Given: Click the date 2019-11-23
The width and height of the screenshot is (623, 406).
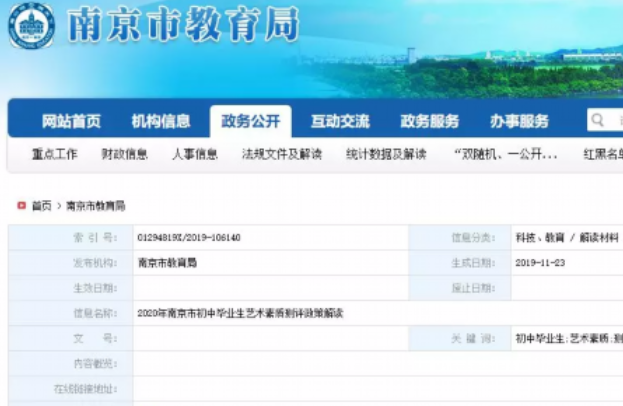Looking at the screenshot, I should pos(540,263).
